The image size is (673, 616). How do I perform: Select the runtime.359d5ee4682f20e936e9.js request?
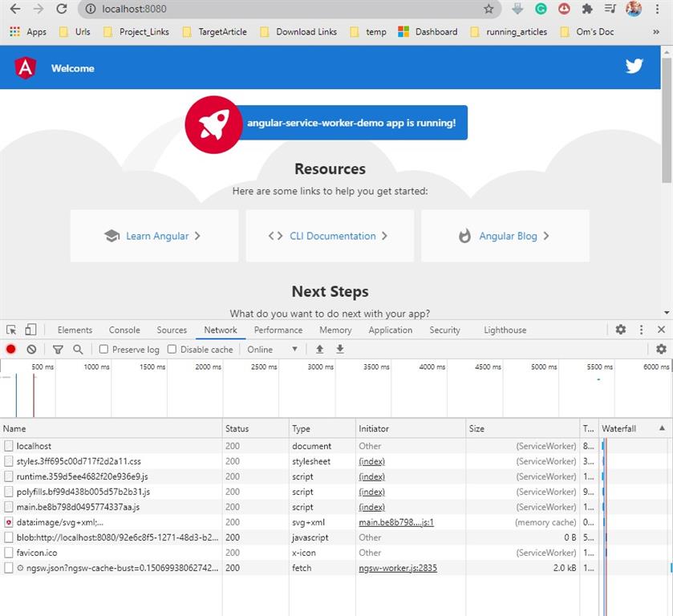tap(298, 476)
